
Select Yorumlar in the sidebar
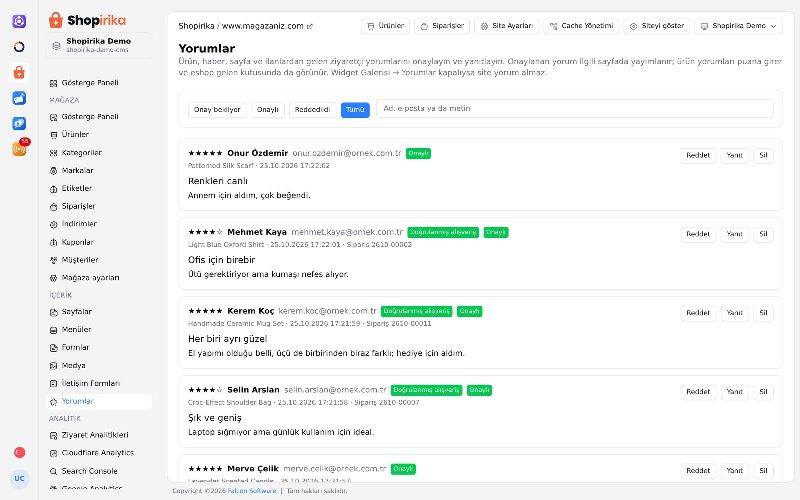click(x=98, y=402)
